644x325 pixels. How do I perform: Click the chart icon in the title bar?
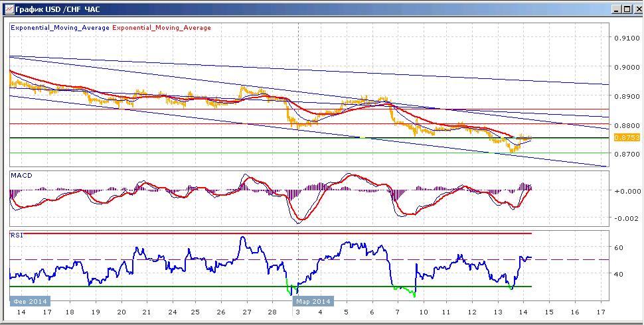pos(8,9)
